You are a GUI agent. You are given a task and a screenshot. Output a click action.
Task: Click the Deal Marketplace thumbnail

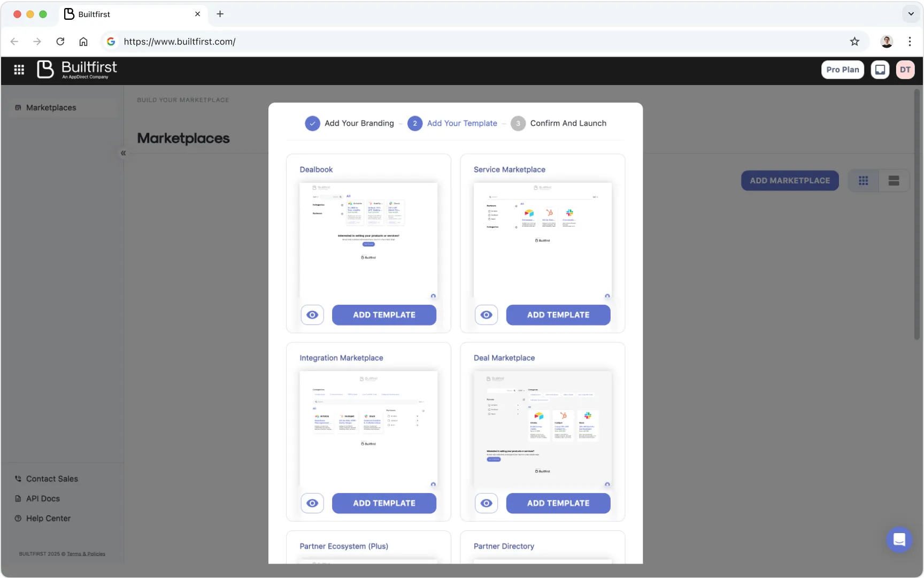click(x=542, y=429)
